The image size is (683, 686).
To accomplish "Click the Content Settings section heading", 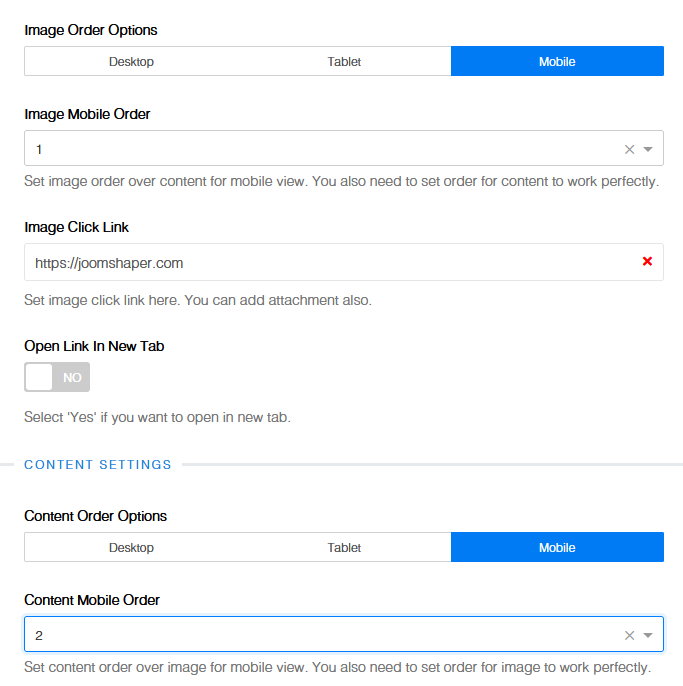I will coord(98,464).
